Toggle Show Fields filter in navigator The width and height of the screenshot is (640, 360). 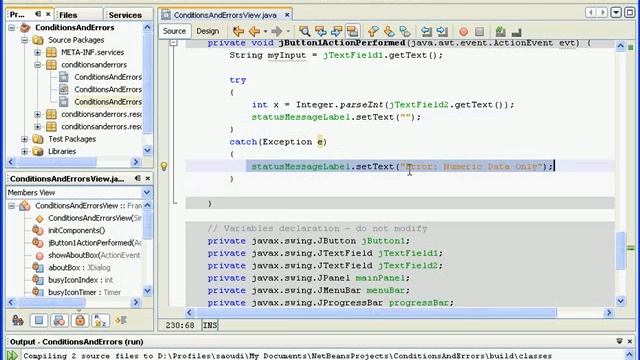pyautogui.click(x=39, y=320)
